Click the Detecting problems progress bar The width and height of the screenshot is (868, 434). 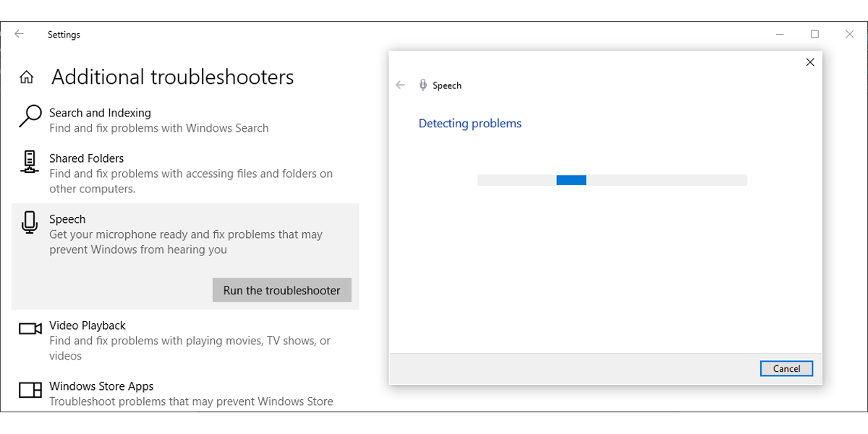tap(612, 180)
